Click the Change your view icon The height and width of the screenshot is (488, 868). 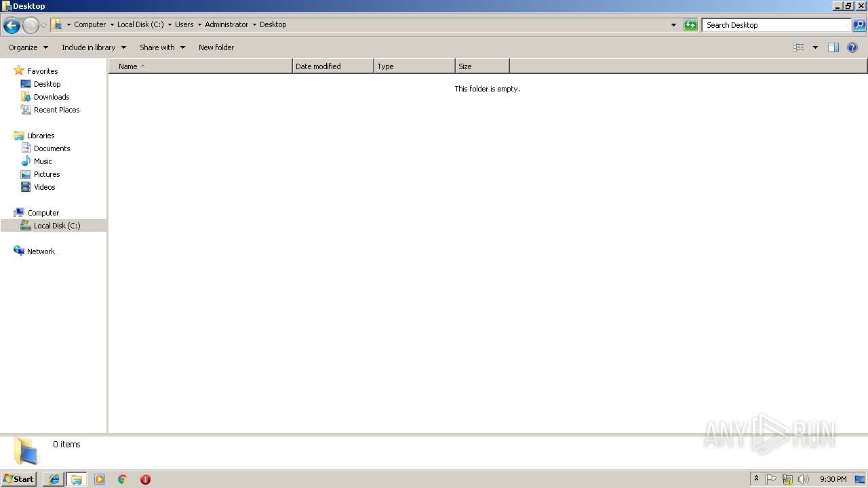coord(799,47)
